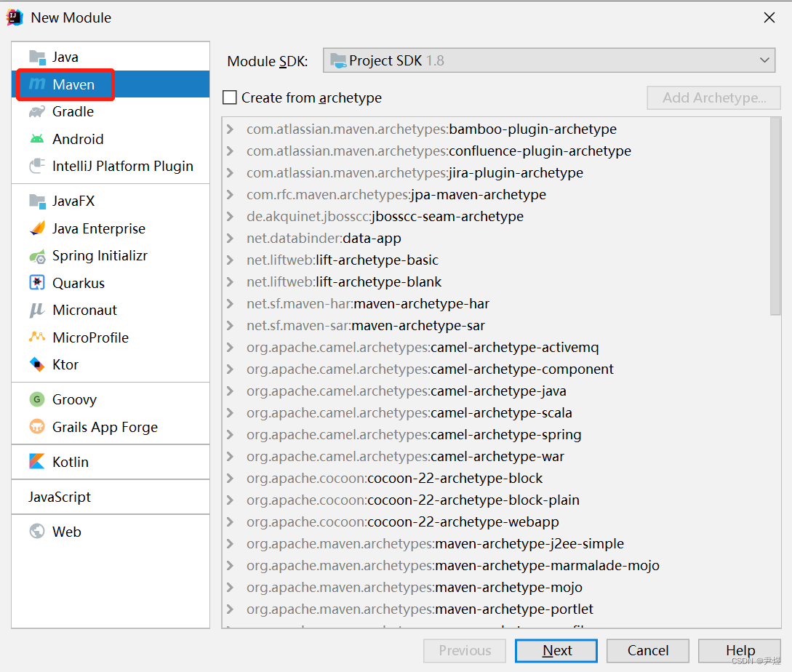
Task: Click the Maven 'm' icon
Action: pyautogui.click(x=37, y=84)
